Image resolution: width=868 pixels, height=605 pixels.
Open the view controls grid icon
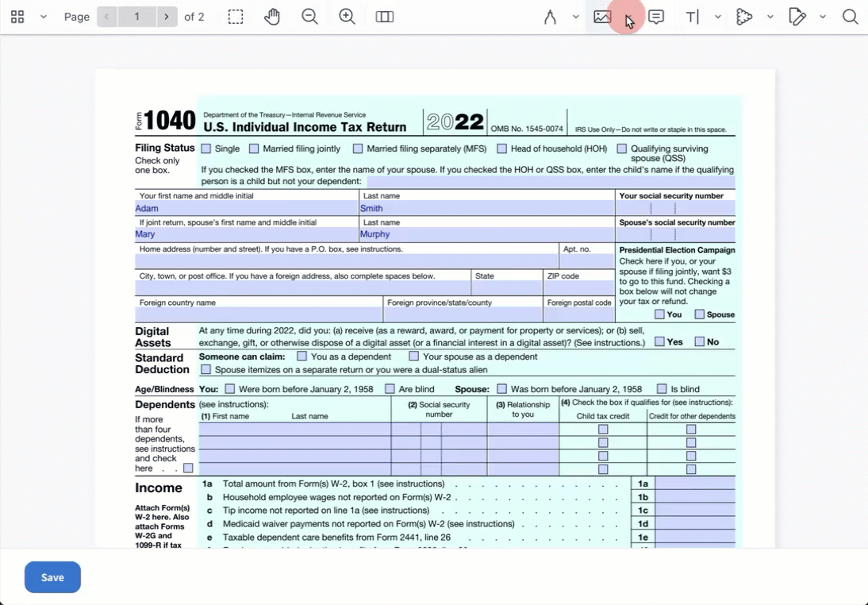click(17, 17)
